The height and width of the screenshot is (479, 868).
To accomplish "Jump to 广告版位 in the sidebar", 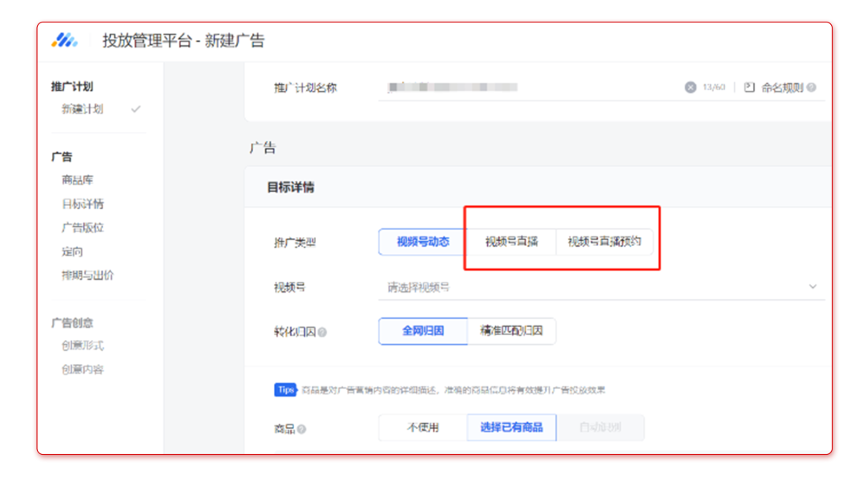I will click(x=83, y=227).
